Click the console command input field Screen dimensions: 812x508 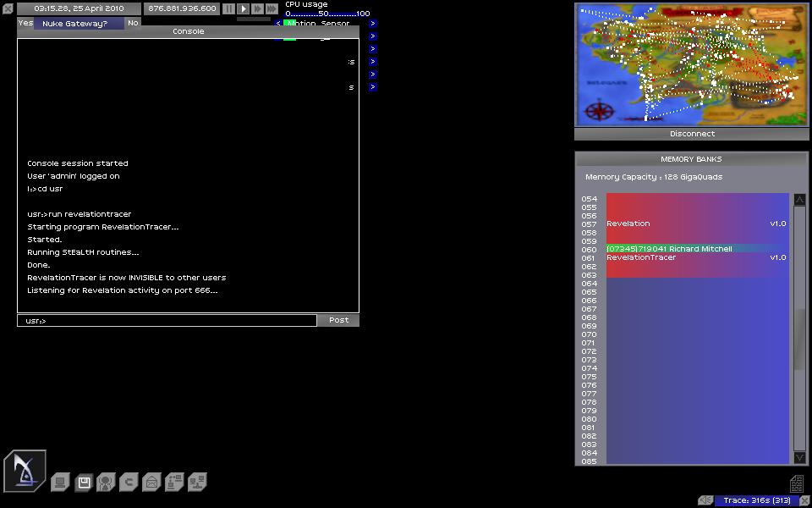coord(167,321)
